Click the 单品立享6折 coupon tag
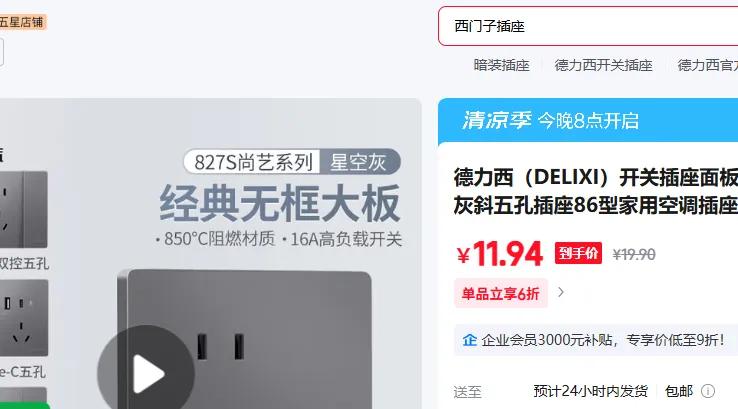The width and height of the screenshot is (738, 409). (x=500, y=293)
